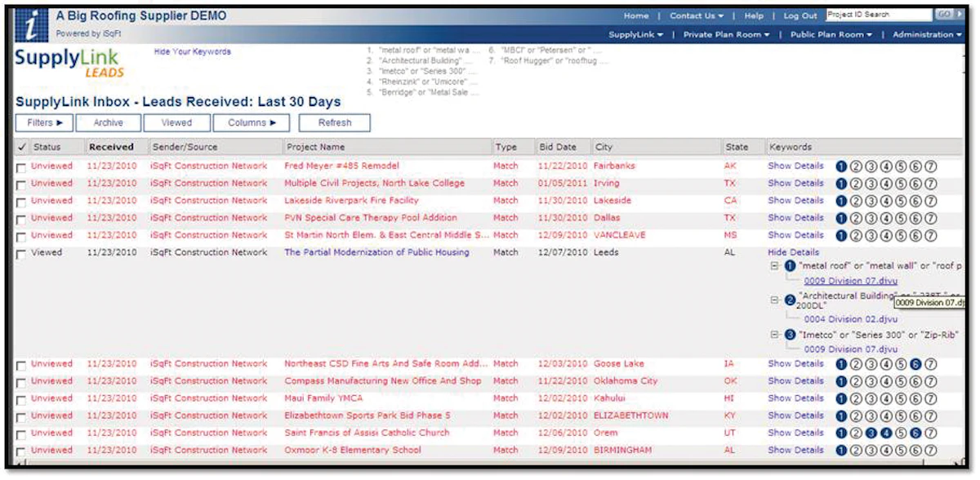
Task: Click filled keyword circle 6 in Saint Francis row
Action: tap(915, 433)
